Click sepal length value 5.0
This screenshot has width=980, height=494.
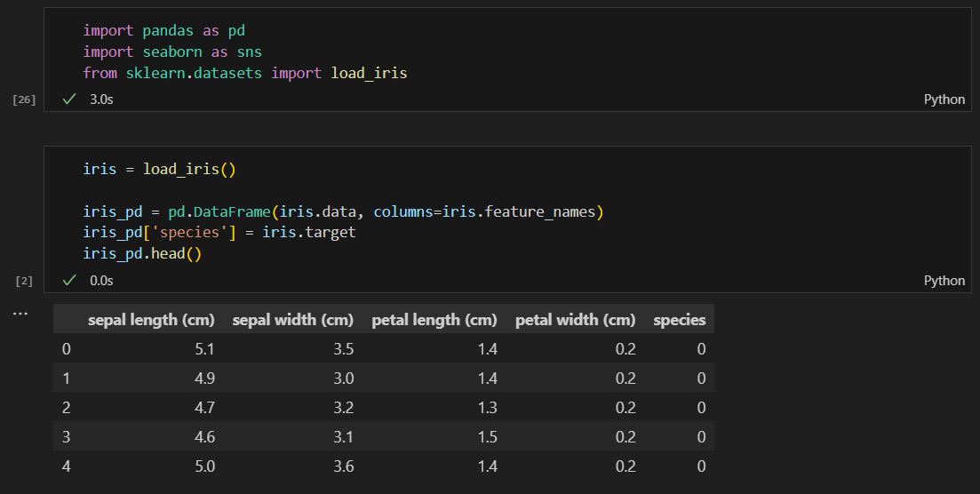click(205, 466)
